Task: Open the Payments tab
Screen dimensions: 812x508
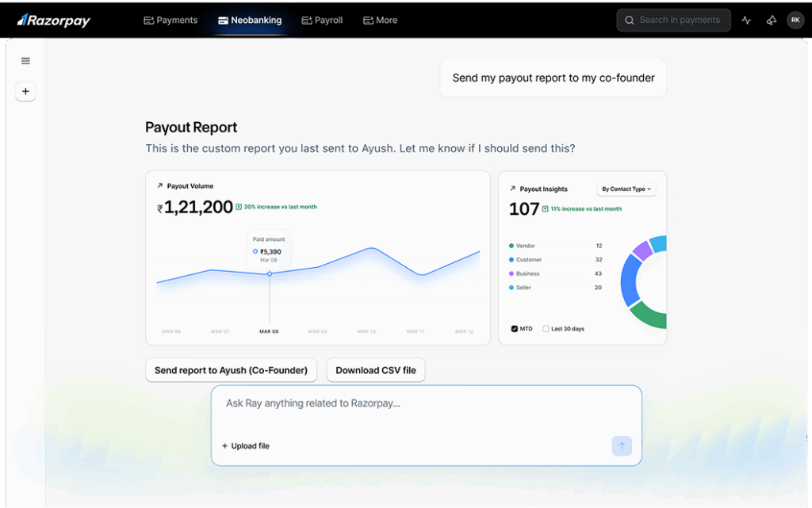Action: pyautogui.click(x=170, y=21)
